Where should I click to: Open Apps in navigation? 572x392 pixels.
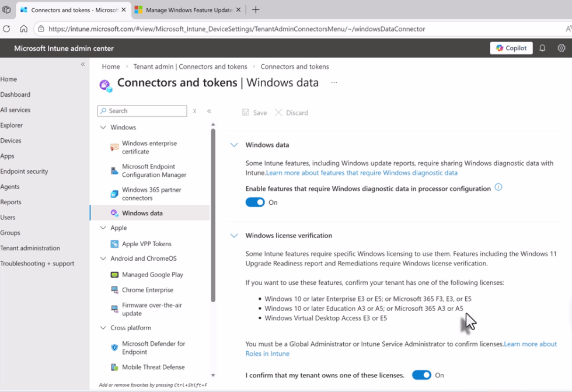pos(7,156)
